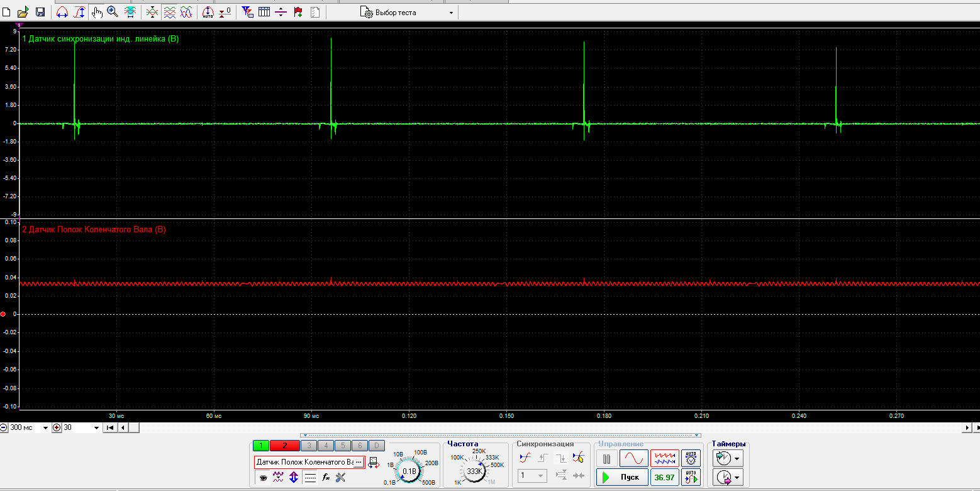Click the ellipsis button next to the channel name
980x491 pixels.
[359, 462]
